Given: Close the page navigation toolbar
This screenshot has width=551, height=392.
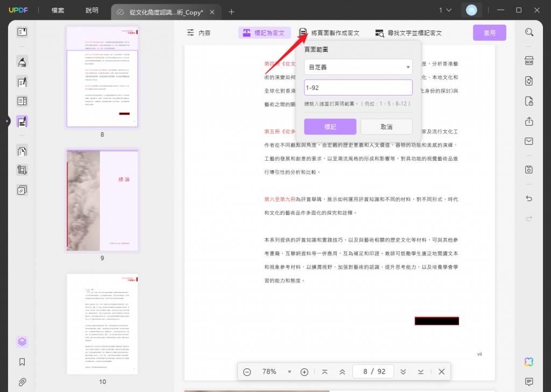Looking at the screenshot, I should tap(442, 372).
